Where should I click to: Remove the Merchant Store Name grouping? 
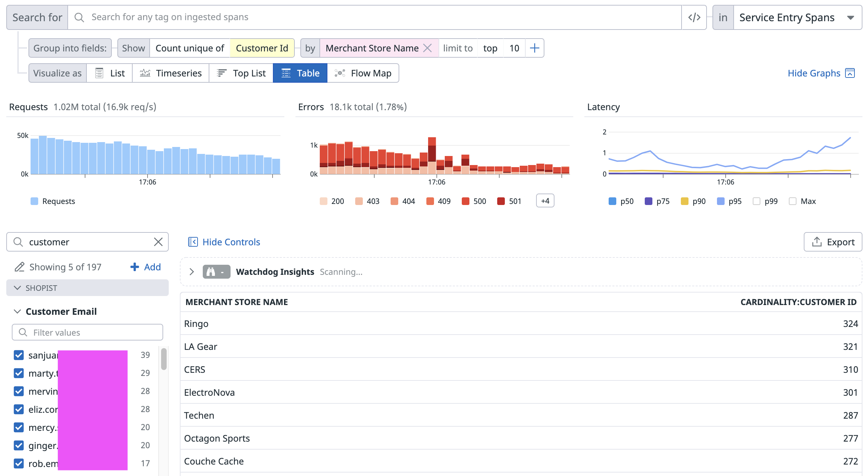point(427,48)
